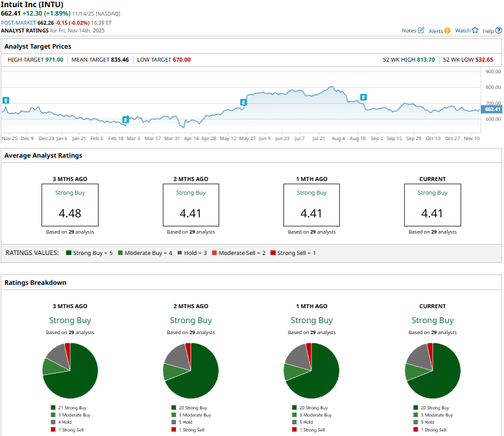Image resolution: width=504 pixels, height=436 pixels.
Task: Click the Current ratings pie chart
Action: pyautogui.click(x=433, y=370)
